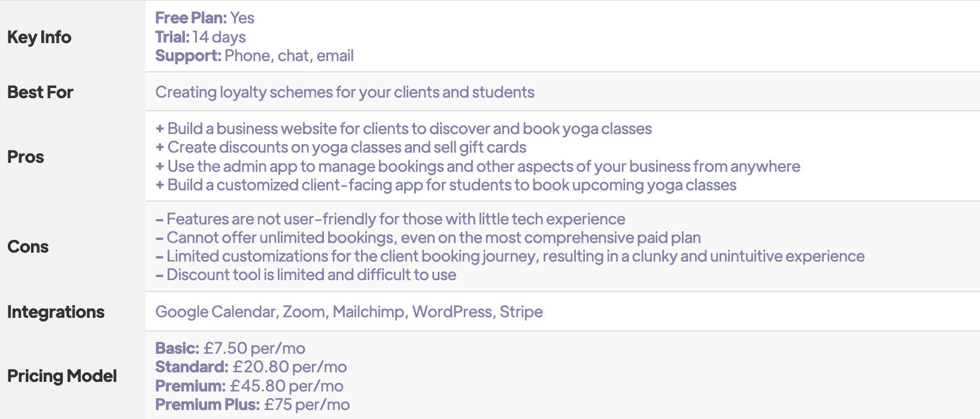Click the Google Calendar integrations list
This screenshot has width=980, height=419.
coord(349,312)
